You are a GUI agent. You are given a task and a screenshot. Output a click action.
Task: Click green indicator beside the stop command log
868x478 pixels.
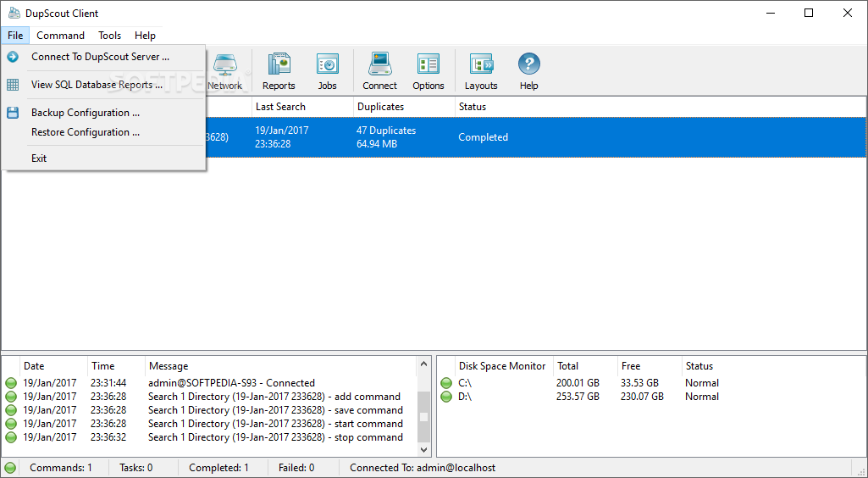coord(11,437)
